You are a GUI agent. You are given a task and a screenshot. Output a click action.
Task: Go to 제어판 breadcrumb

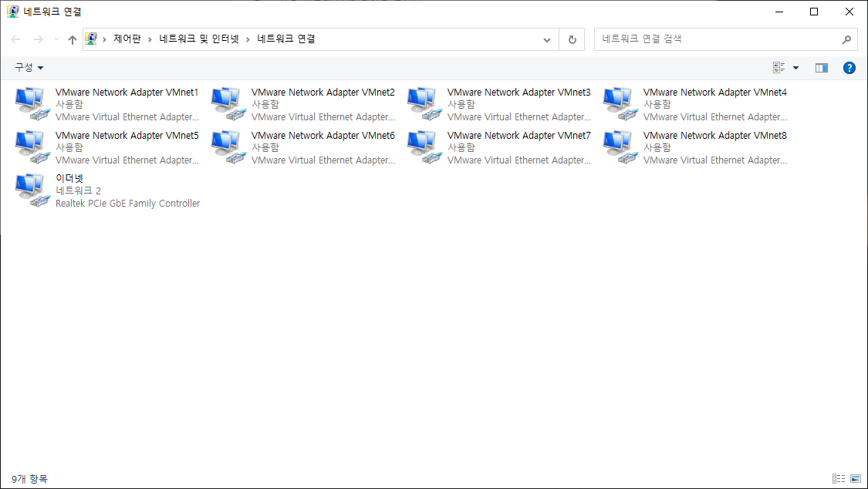click(x=127, y=39)
